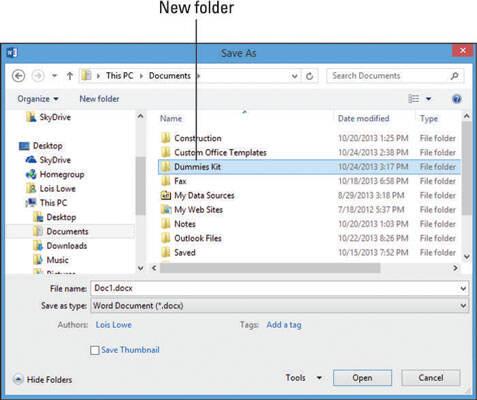
Task: Open the view options dropdown arrow
Action: (429, 99)
